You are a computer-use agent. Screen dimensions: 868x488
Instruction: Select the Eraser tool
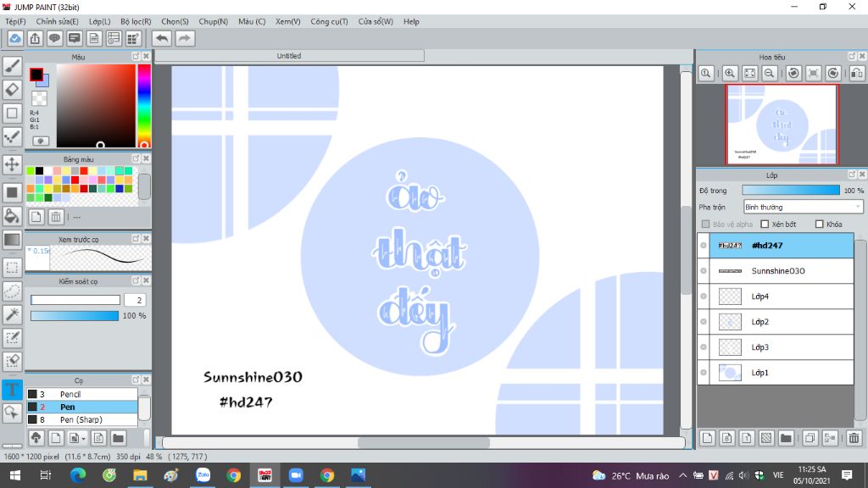click(12, 90)
